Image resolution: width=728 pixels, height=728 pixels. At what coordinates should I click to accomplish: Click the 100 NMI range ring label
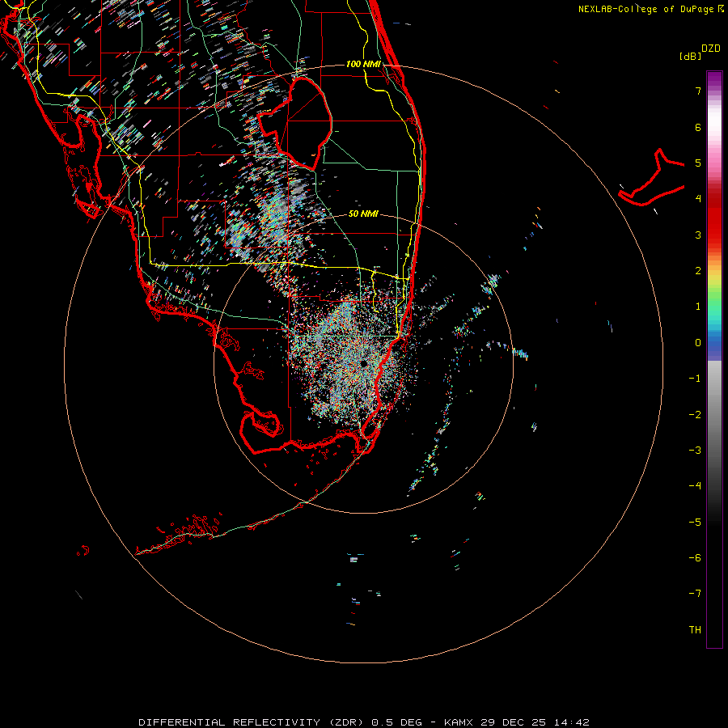pos(363,64)
